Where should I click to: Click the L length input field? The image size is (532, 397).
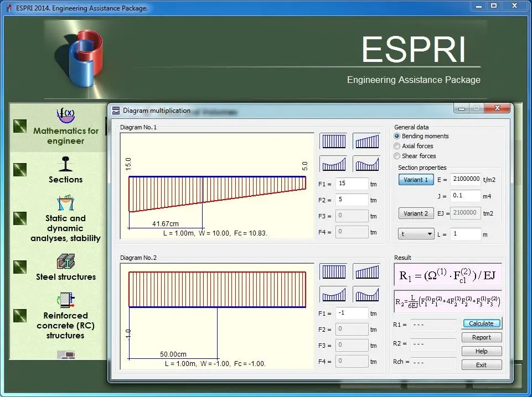pyautogui.click(x=466, y=234)
